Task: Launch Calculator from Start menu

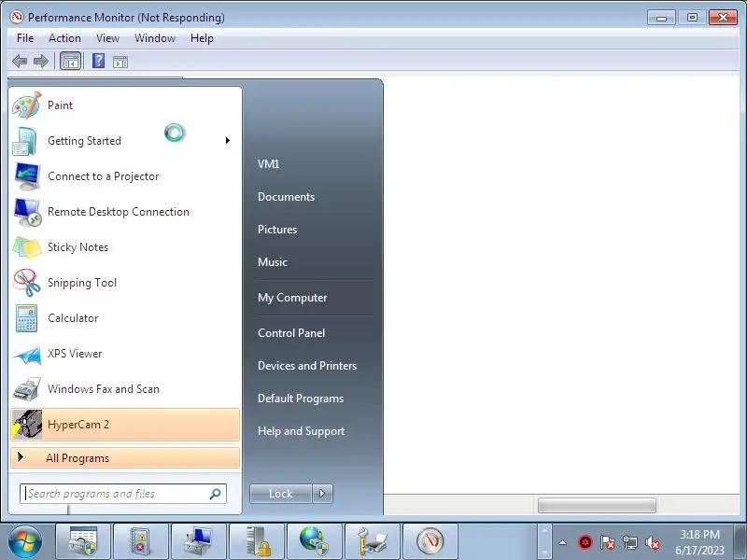Action: coord(125,318)
